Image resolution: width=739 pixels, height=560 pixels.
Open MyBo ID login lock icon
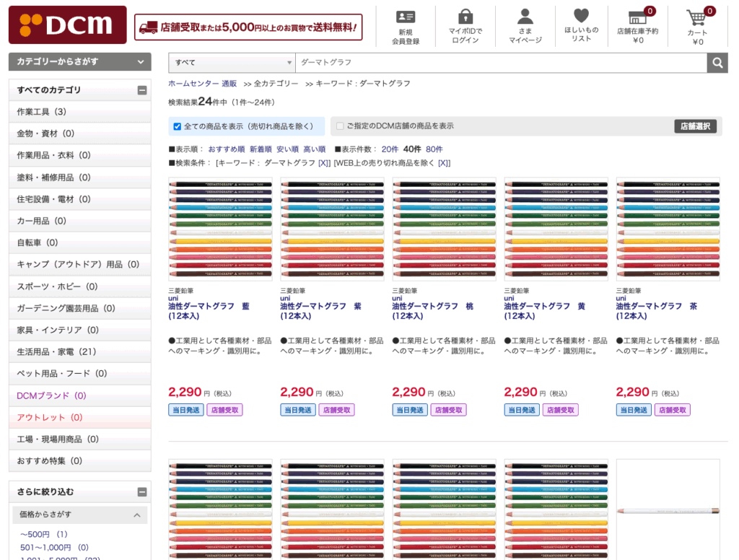coord(465,17)
